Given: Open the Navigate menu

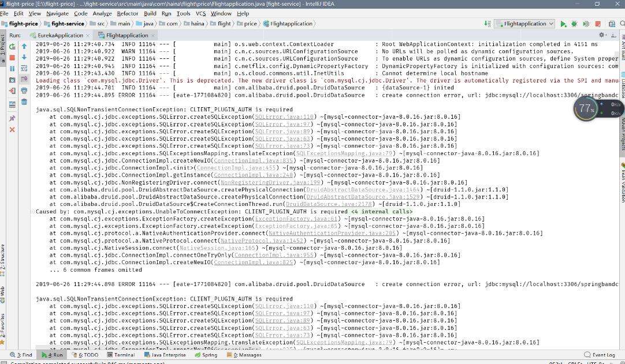Looking at the screenshot, I should click(x=57, y=13).
